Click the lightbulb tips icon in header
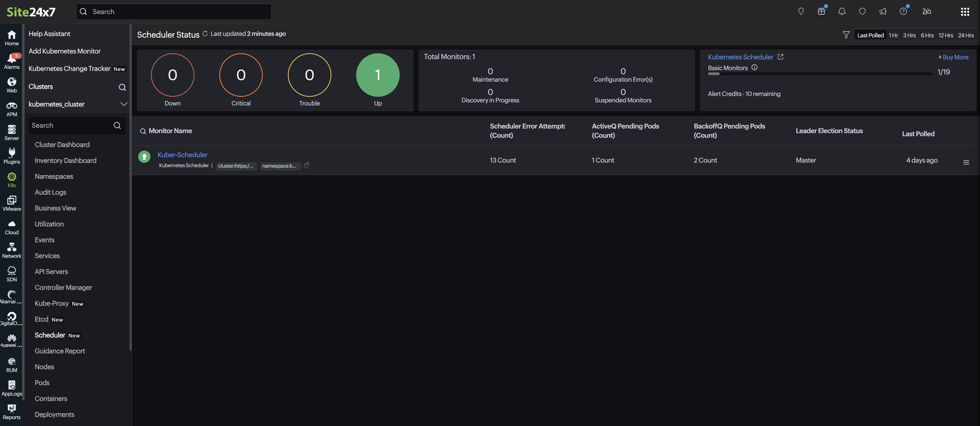The width and height of the screenshot is (980, 426). coord(801,12)
